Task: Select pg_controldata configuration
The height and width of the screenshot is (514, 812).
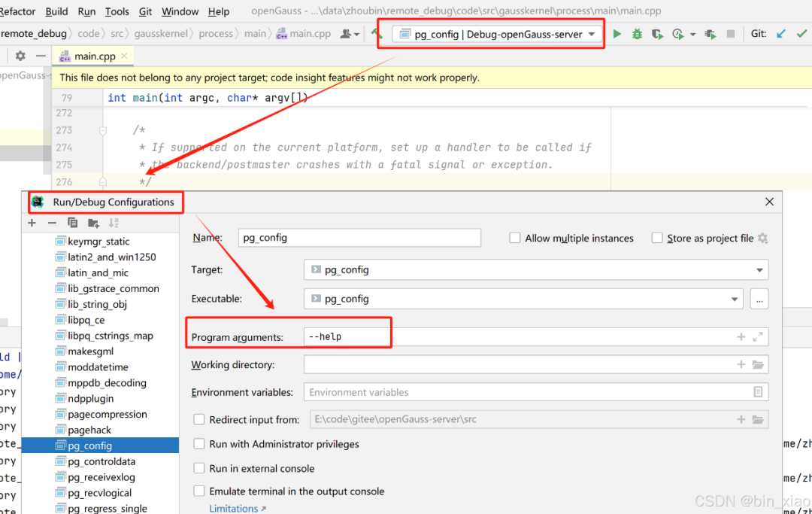Action: [x=100, y=461]
